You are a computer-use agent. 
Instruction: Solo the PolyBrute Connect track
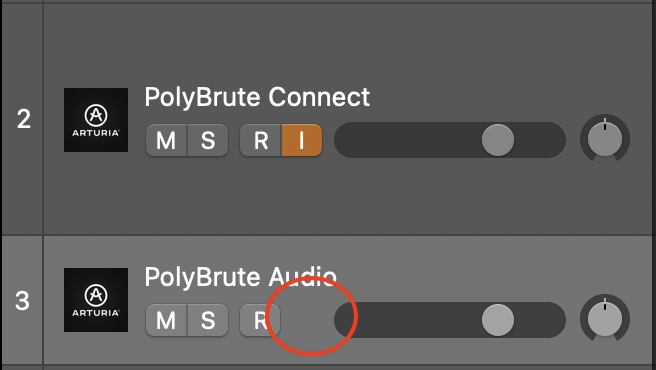tap(208, 140)
